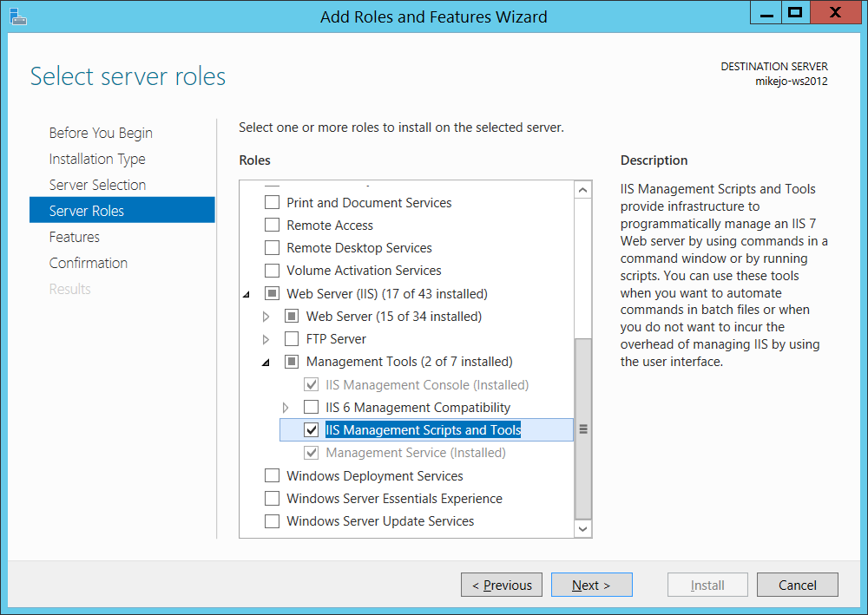
Task: Open the Installation Type step
Action: [x=97, y=159]
